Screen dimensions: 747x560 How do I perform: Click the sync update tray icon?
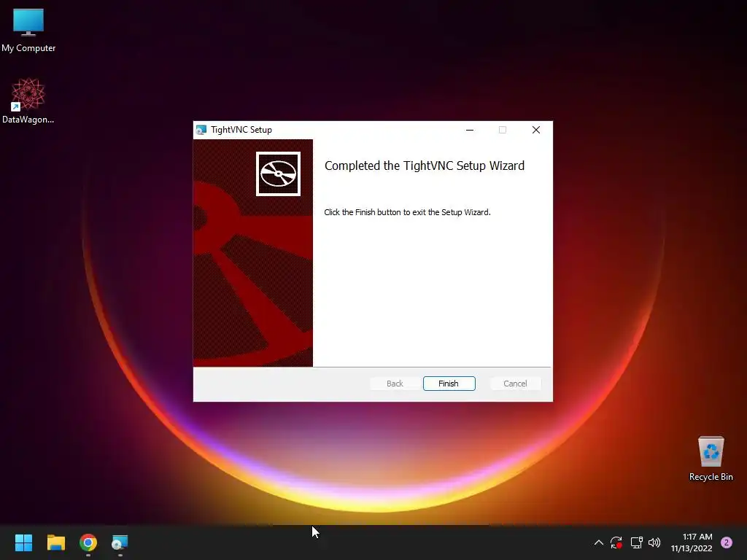coord(616,542)
